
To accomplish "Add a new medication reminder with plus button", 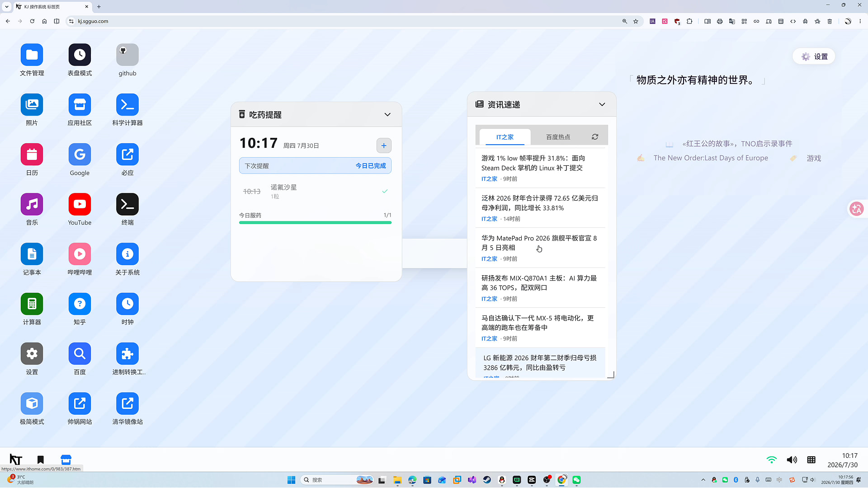I will point(384,145).
